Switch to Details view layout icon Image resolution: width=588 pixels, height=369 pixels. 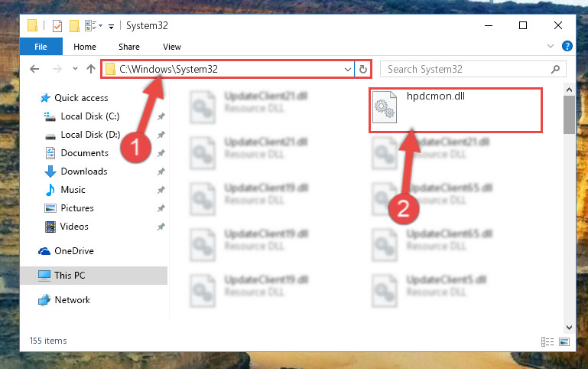[547, 341]
